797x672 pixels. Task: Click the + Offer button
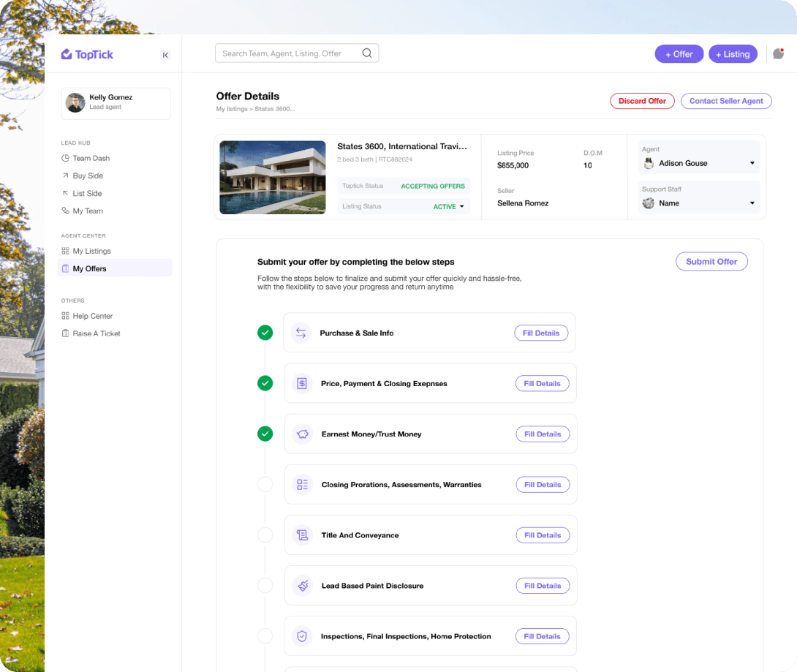click(x=679, y=54)
